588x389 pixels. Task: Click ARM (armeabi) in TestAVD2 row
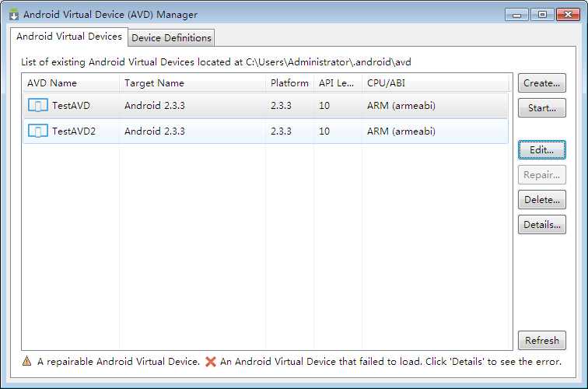coord(401,131)
